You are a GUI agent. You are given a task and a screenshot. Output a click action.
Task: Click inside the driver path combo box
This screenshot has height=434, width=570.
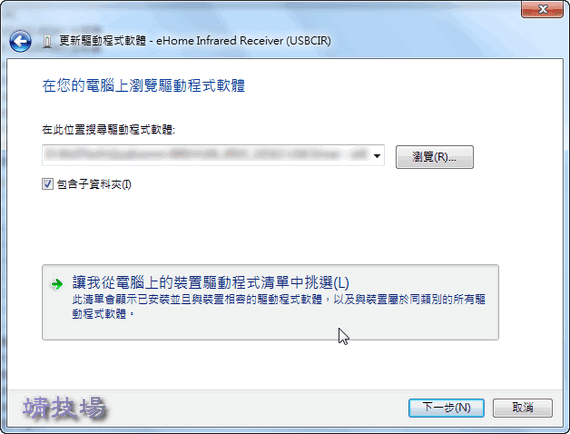click(x=213, y=155)
